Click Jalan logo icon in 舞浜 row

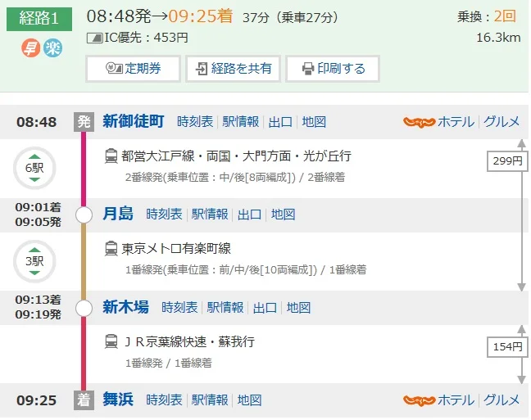[x=419, y=400]
